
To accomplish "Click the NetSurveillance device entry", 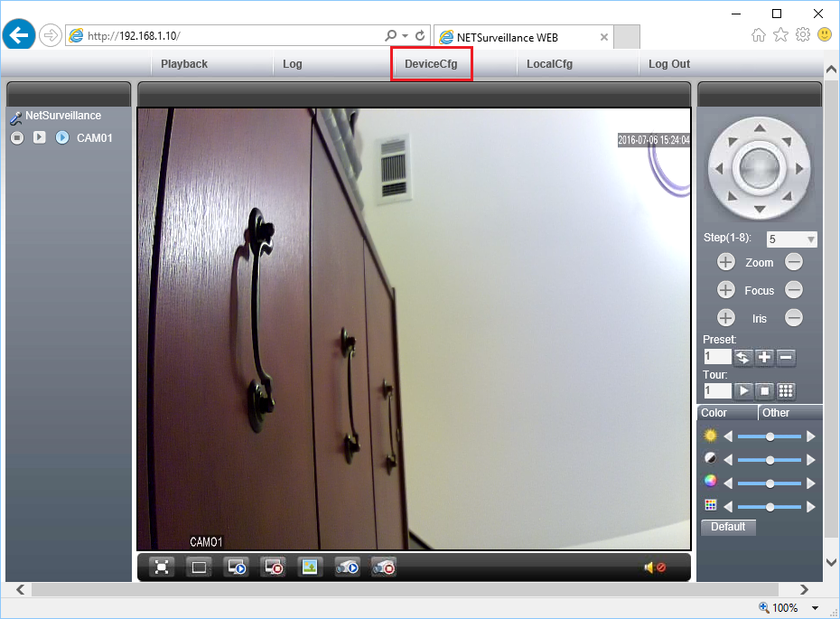I will coord(63,116).
